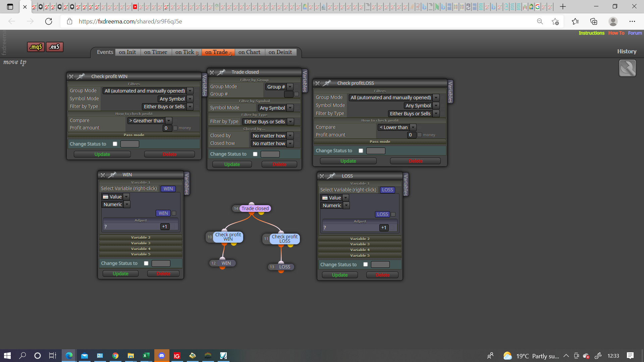Close the Check profit WIN panel
644x362 pixels.
(71, 77)
